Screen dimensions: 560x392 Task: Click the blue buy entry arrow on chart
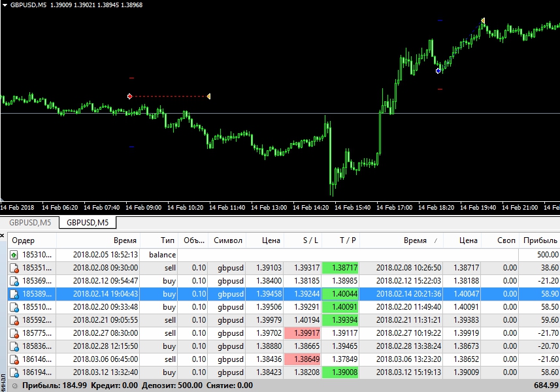pyautogui.click(x=438, y=71)
